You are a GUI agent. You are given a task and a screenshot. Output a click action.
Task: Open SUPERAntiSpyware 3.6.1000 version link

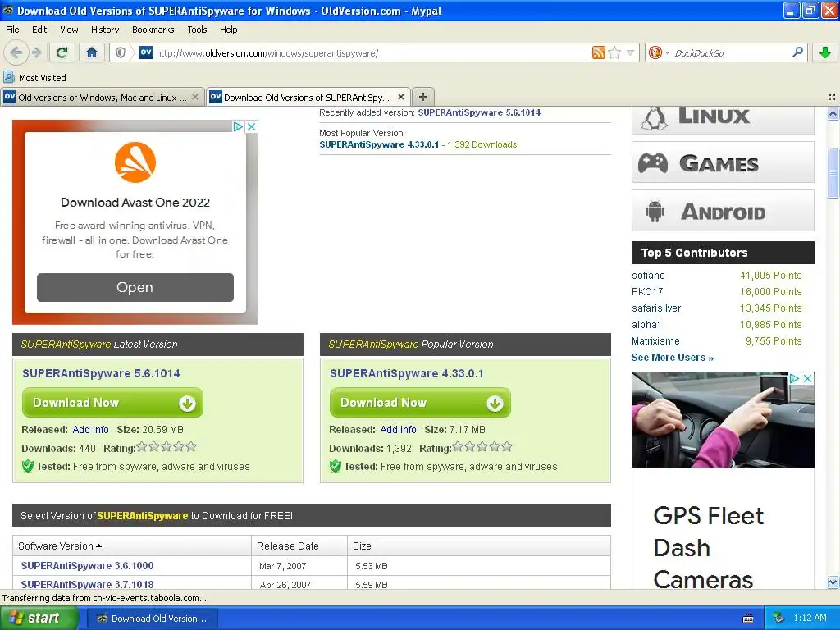click(x=87, y=566)
